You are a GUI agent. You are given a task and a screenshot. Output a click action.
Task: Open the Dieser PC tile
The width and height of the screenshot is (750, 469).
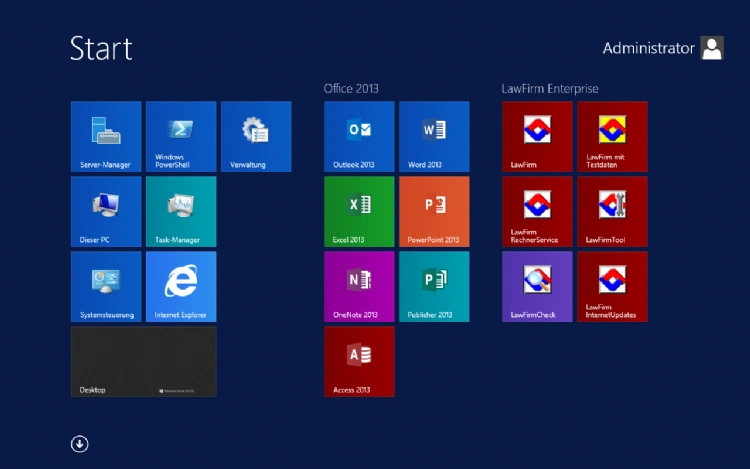106,211
